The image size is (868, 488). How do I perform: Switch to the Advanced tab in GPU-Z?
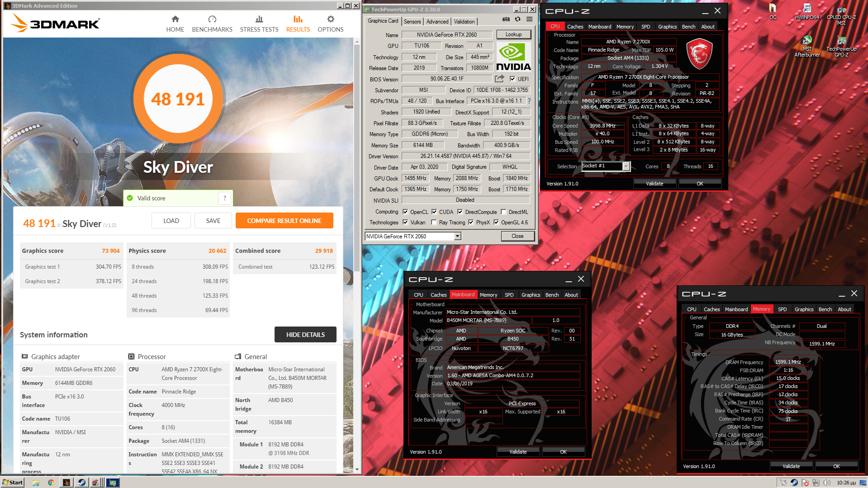click(437, 21)
